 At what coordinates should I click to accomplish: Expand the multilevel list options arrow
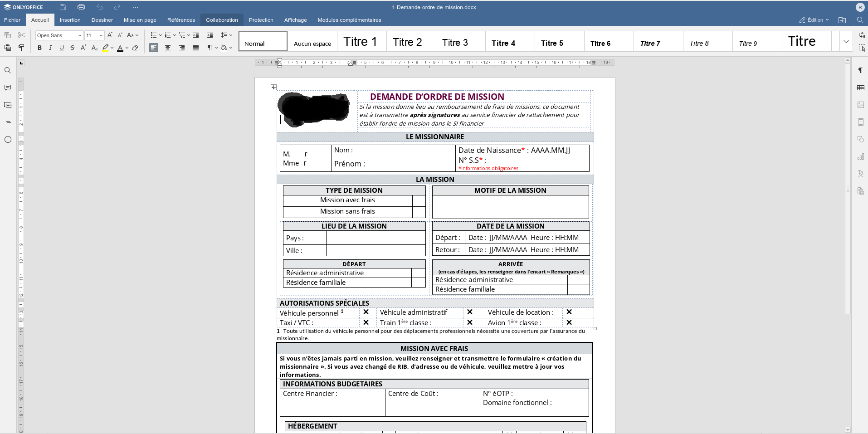[x=189, y=35]
